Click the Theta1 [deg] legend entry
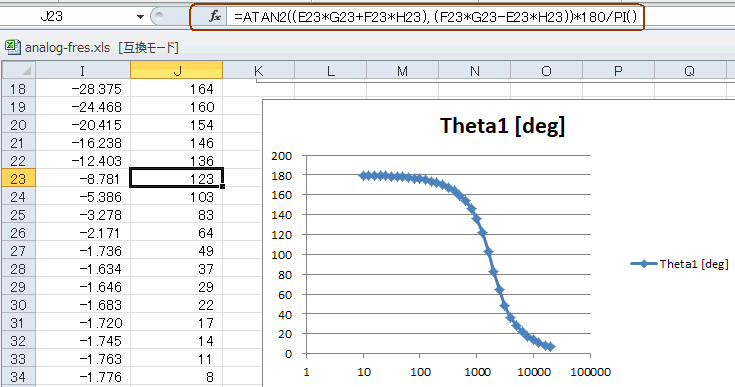This screenshot has width=735, height=387. [680, 264]
